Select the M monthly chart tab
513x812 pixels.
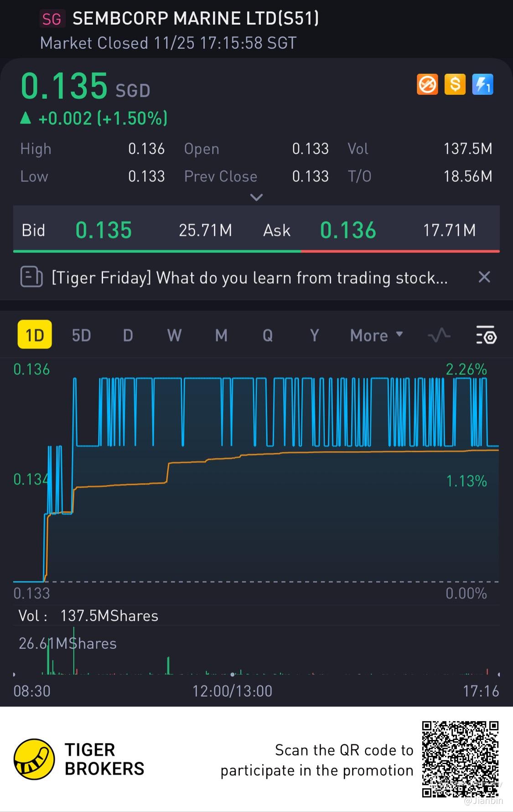(221, 335)
